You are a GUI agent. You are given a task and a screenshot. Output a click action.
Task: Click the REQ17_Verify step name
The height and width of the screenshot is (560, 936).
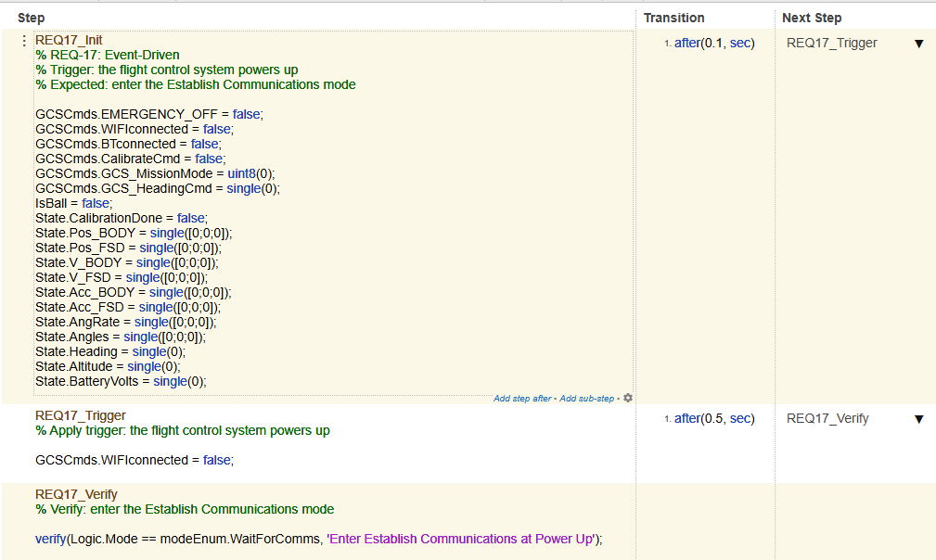point(76,494)
